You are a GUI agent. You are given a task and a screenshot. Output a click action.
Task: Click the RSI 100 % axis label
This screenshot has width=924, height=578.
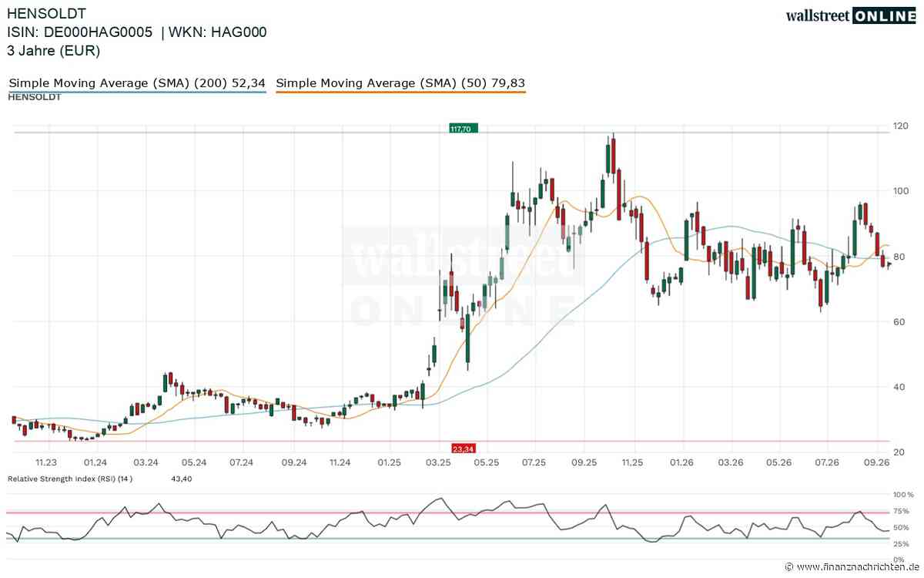[x=903, y=494]
